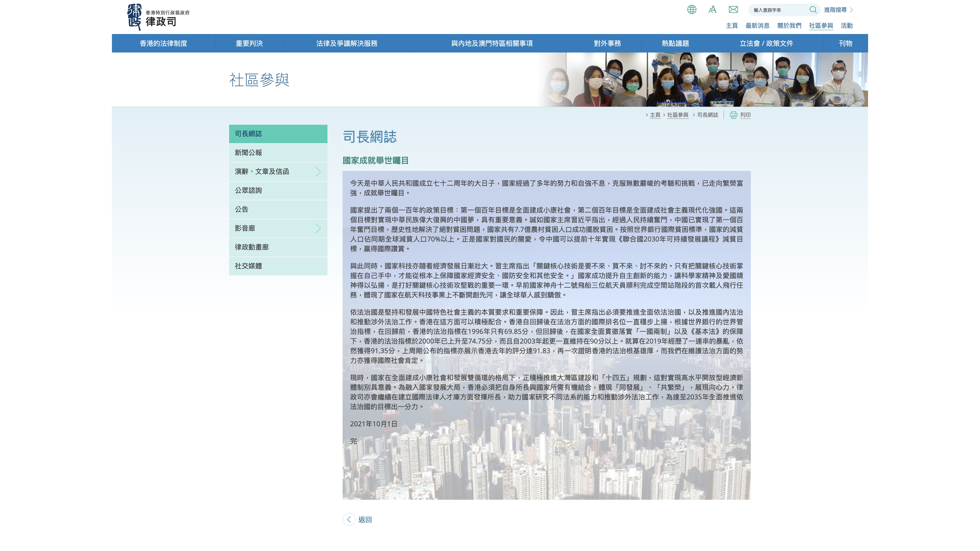Open the 熱點議題 menu item
The height and width of the screenshot is (551, 980).
[675, 43]
